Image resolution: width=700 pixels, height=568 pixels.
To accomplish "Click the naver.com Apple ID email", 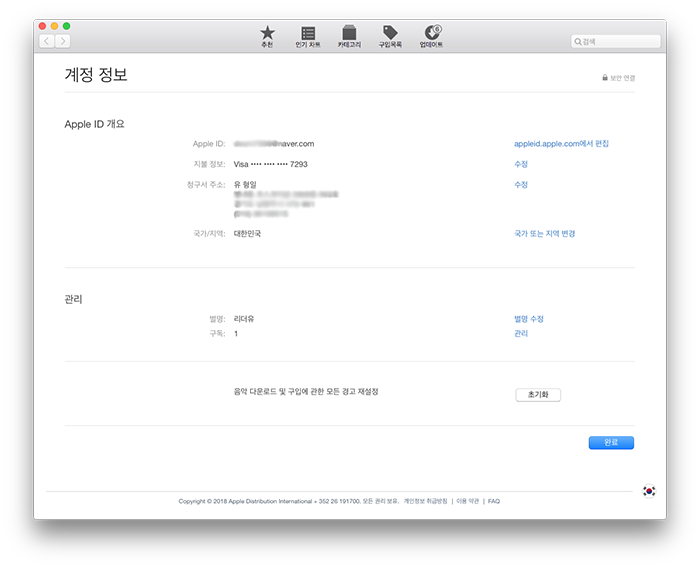I will [x=274, y=143].
